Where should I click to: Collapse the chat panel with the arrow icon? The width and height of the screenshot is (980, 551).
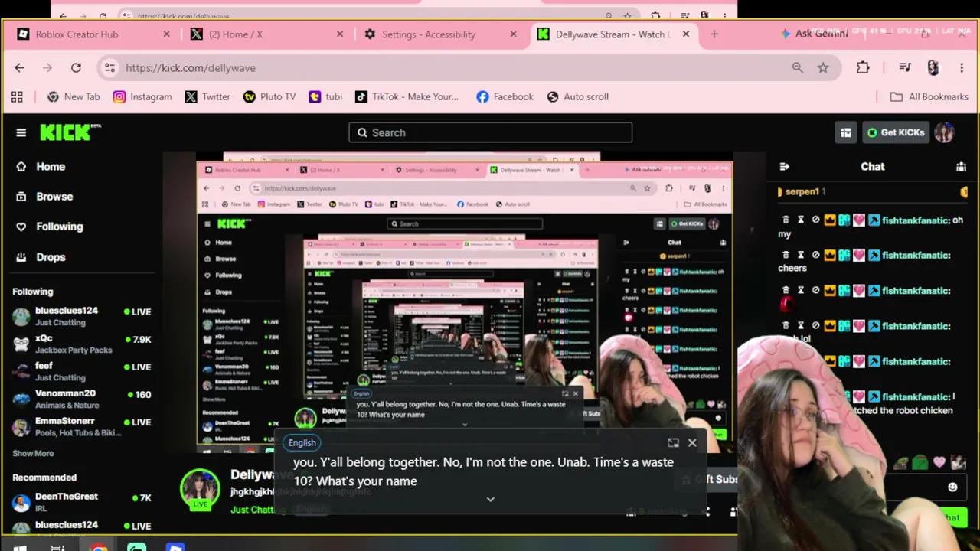click(784, 166)
